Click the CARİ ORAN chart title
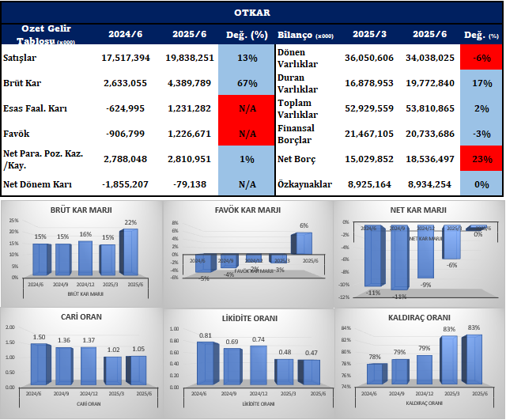Screen dimensions: 506x420 (x=81, y=316)
